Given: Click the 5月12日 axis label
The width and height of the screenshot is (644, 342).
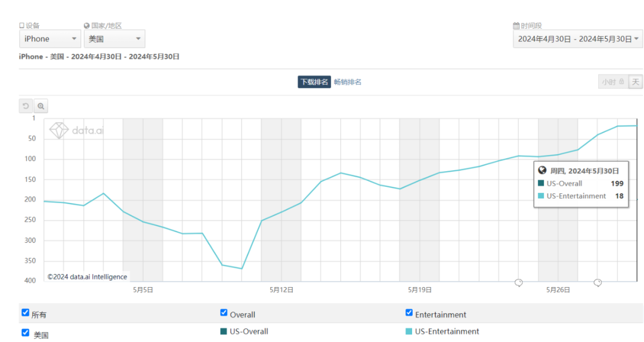Looking at the screenshot, I should (x=281, y=290).
